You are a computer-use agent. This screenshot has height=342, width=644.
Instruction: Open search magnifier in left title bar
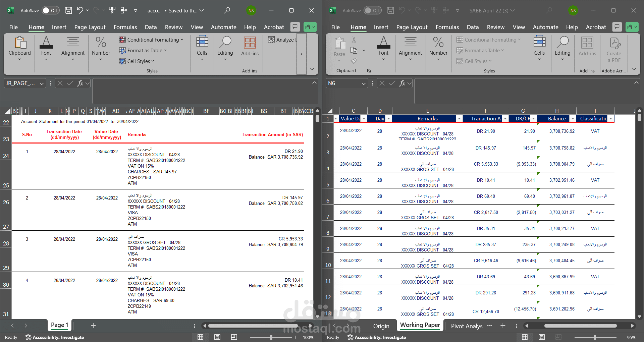pos(227,10)
